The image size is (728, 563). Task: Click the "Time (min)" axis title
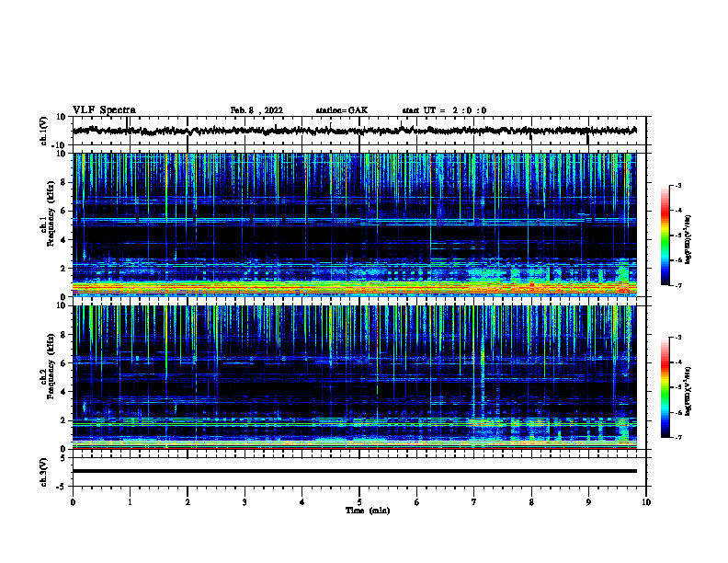pos(368,511)
